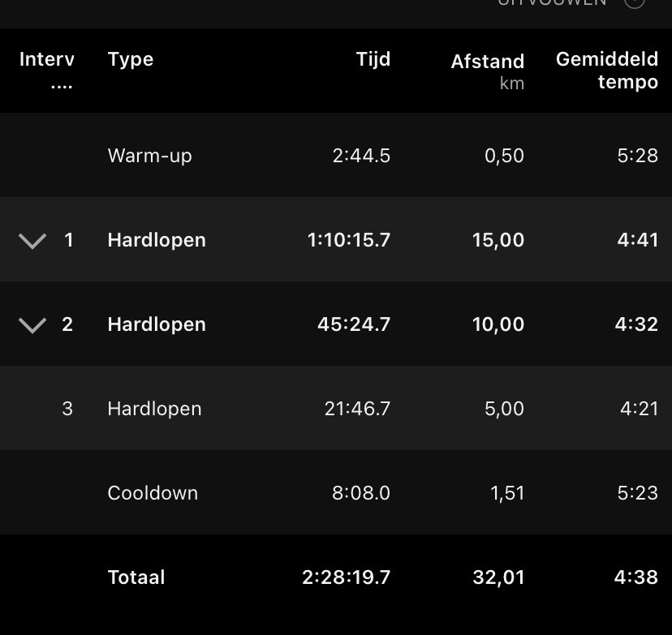Click the total distance 32,01
Viewport: 672px width, 635px height.
(498, 577)
